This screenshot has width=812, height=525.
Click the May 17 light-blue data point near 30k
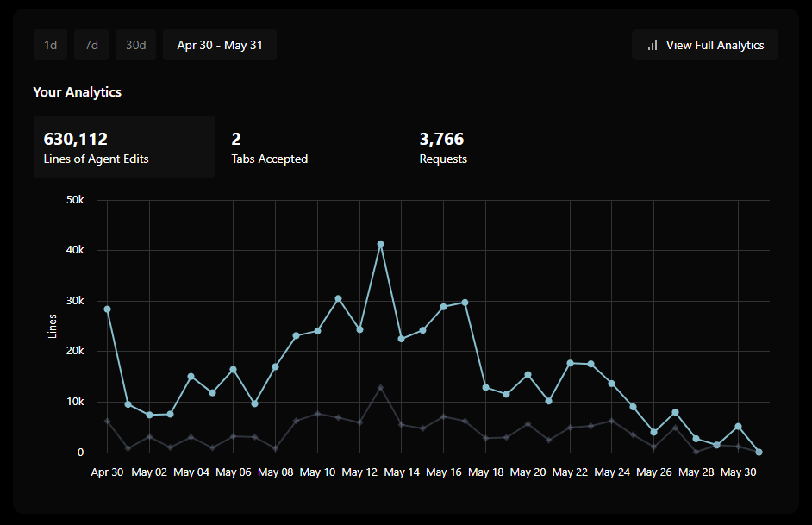click(465, 303)
